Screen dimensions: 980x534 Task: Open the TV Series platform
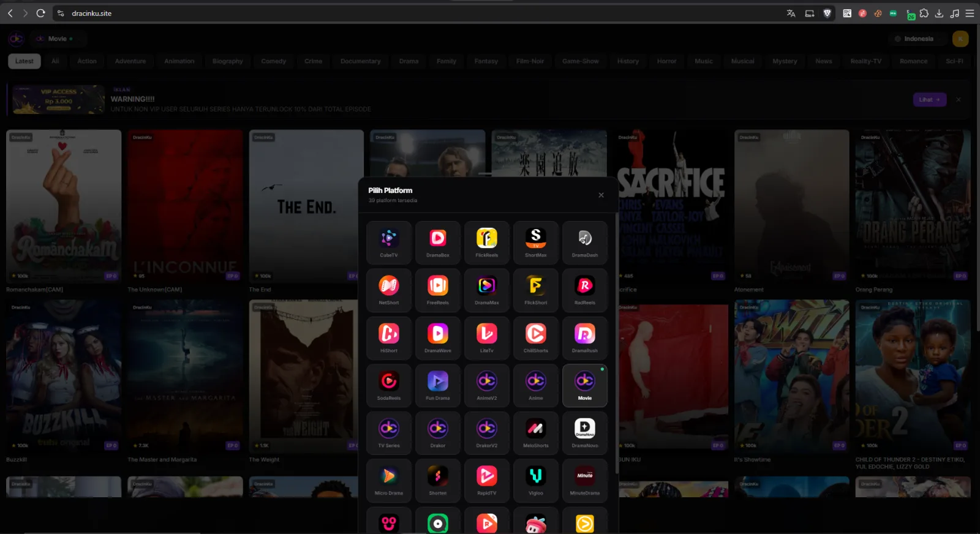(389, 433)
